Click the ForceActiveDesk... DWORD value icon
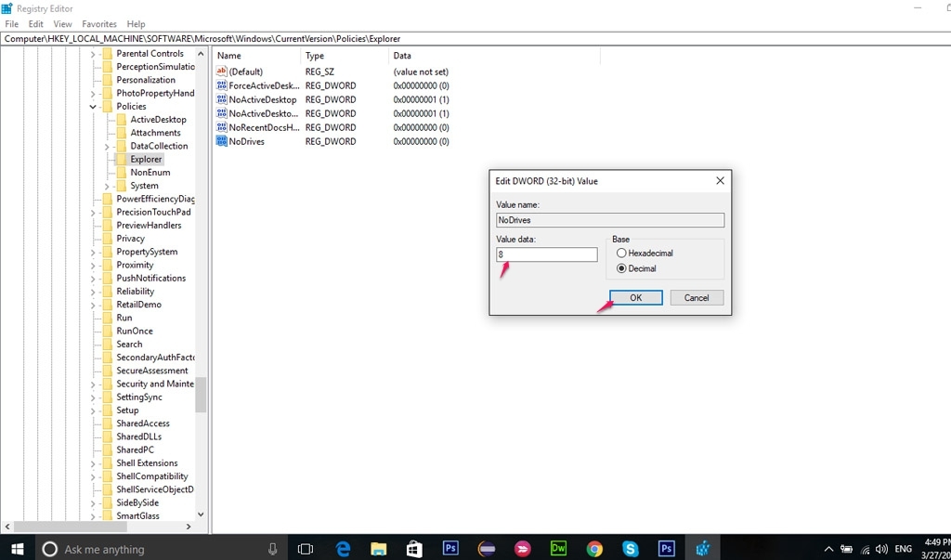 [x=221, y=85]
